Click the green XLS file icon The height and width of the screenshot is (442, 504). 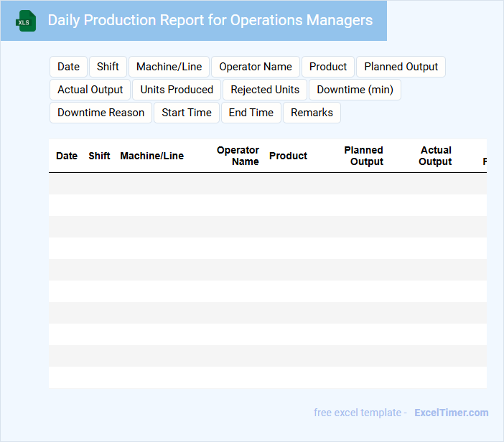(27, 21)
